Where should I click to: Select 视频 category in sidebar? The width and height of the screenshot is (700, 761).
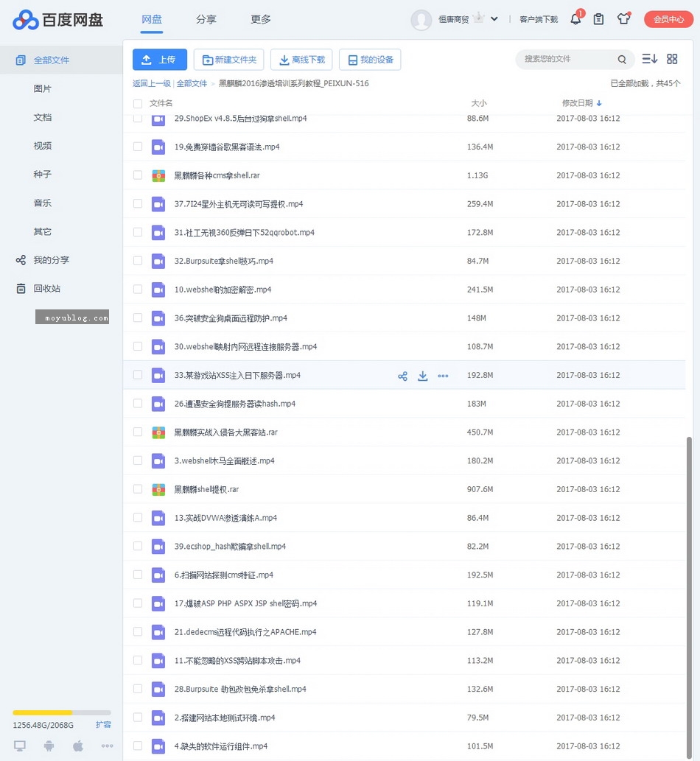[42, 146]
